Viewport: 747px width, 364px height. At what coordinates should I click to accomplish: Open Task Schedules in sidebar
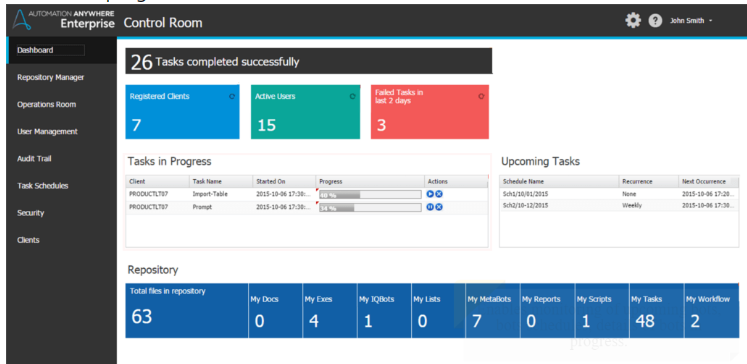(x=42, y=186)
